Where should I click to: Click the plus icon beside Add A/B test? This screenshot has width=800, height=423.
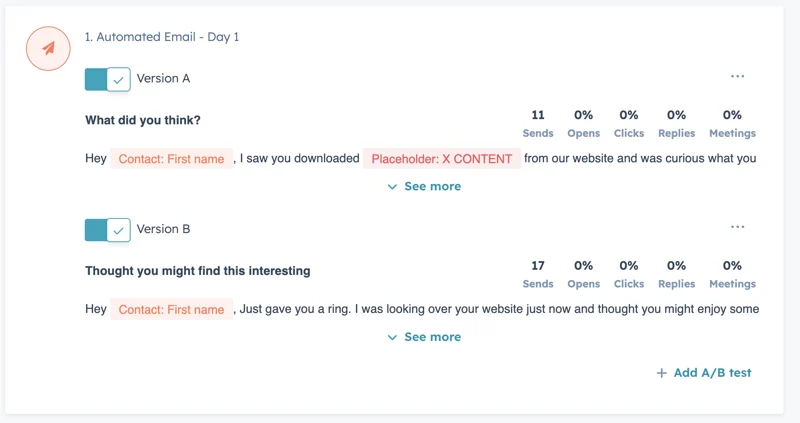click(x=661, y=373)
